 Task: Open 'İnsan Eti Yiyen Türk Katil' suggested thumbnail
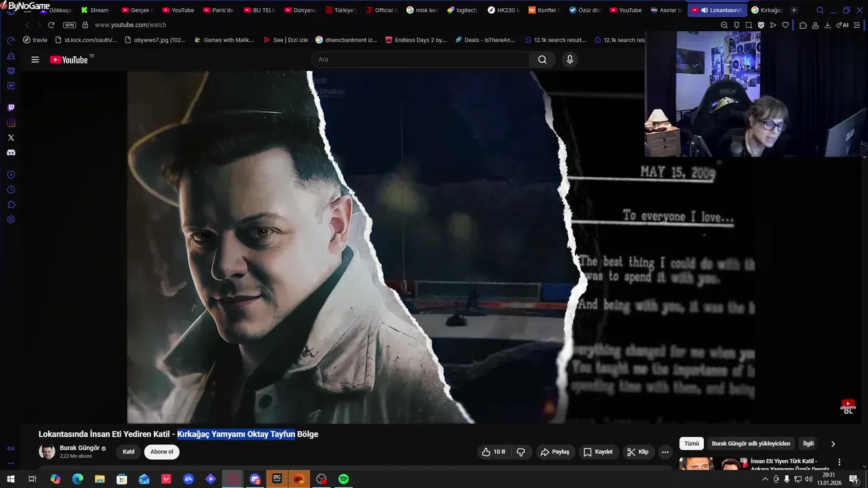pyautogui.click(x=712, y=464)
